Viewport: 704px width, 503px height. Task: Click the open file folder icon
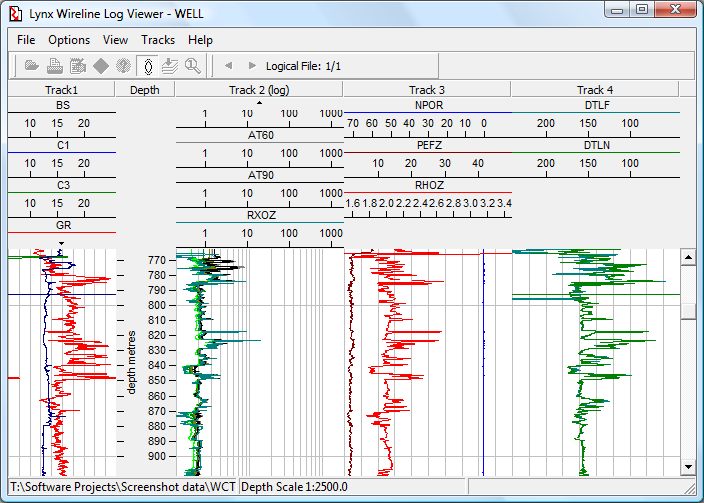(x=31, y=66)
